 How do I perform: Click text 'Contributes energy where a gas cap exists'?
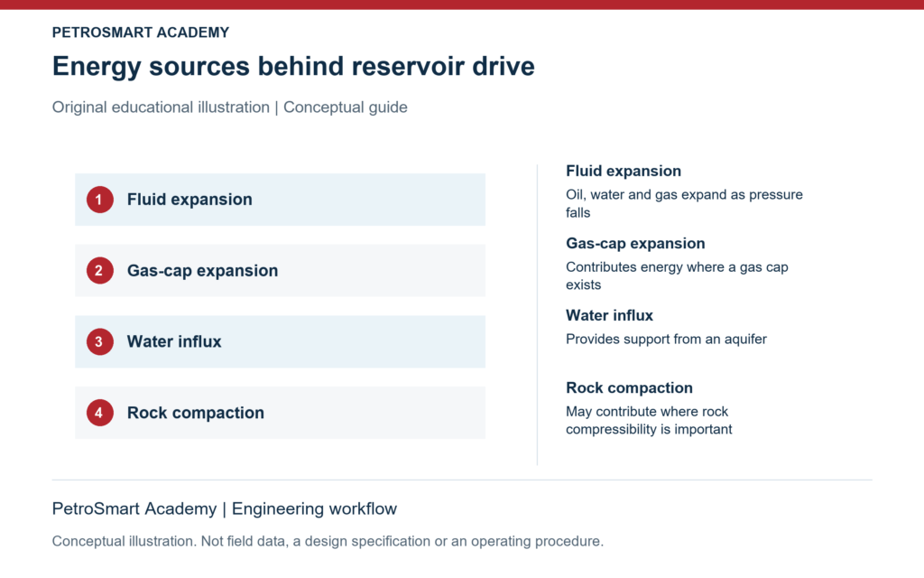point(677,276)
